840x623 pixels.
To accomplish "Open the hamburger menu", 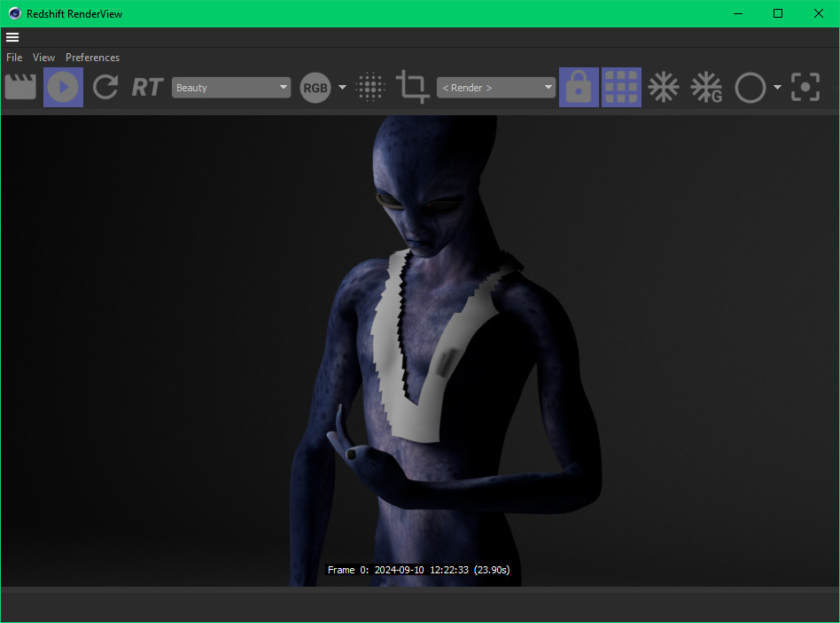I will tap(12, 37).
